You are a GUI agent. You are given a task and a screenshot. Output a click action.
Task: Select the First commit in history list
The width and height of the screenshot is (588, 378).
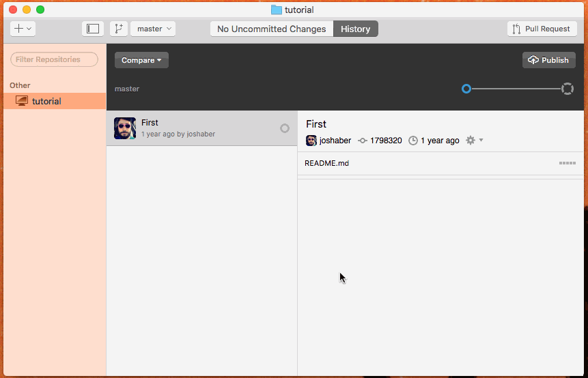point(201,128)
